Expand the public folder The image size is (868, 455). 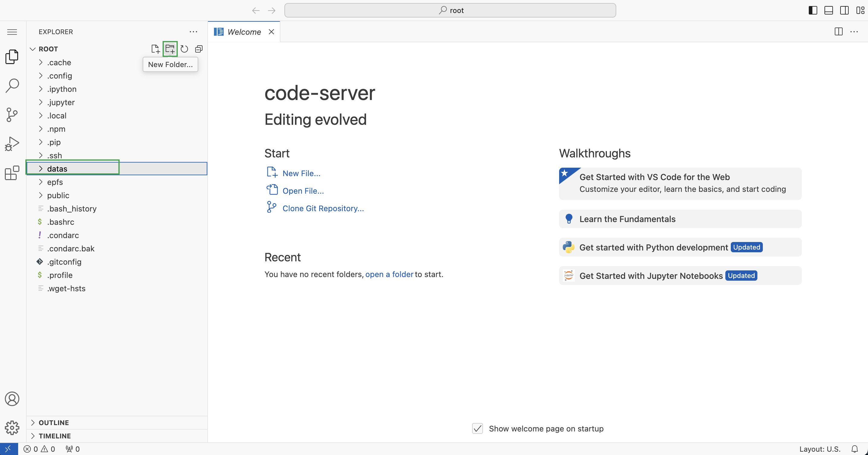pos(117,195)
